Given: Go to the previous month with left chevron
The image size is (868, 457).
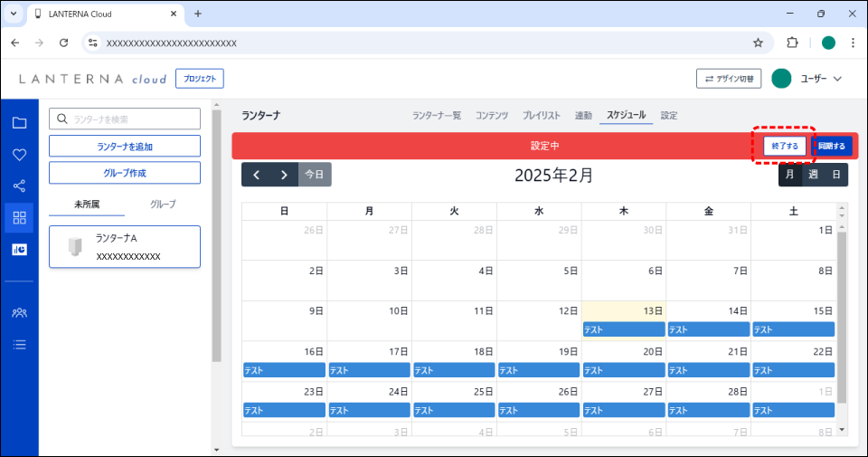Looking at the screenshot, I should [x=256, y=175].
